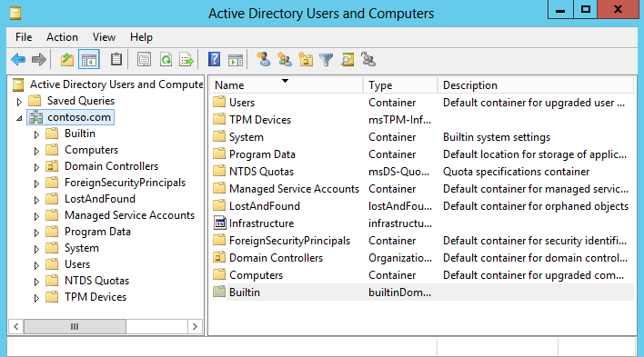Select Users label in console tree
Image resolution: width=644 pixels, height=357 pixels.
coord(77,264)
